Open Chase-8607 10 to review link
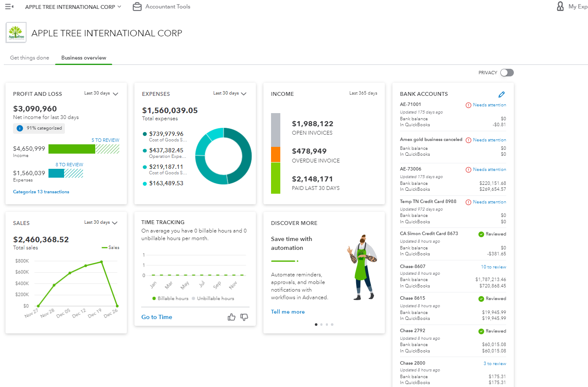588x387 pixels. pyautogui.click(x=494, y=267)
